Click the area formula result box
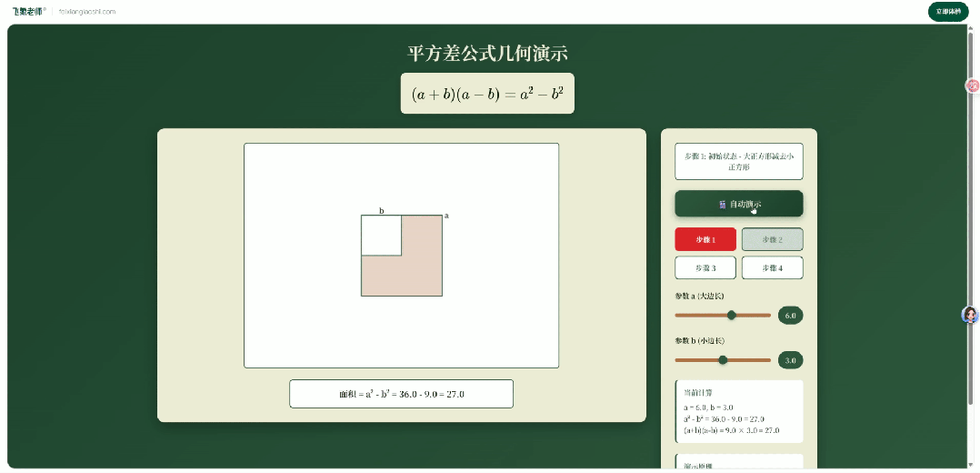Image resolution: width=980 pixels, height=473 pixels. (x=401, y=394)
